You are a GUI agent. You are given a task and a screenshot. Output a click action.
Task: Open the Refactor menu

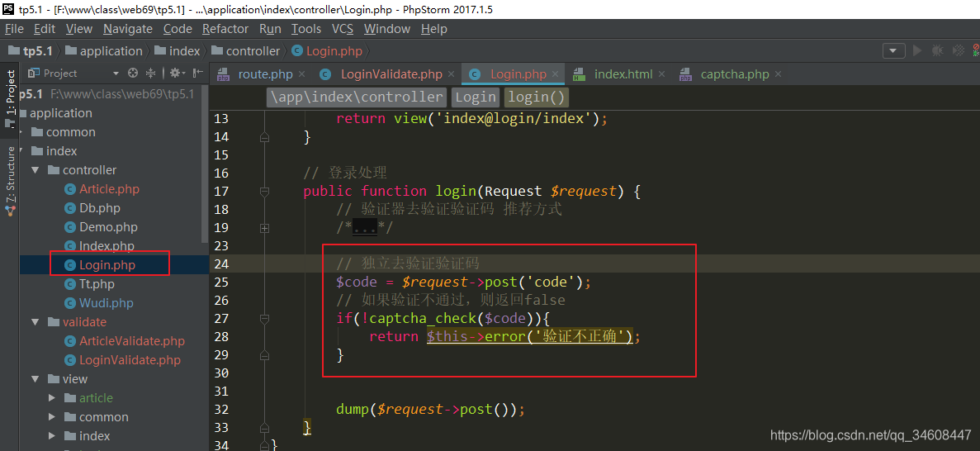pos(225,29)
